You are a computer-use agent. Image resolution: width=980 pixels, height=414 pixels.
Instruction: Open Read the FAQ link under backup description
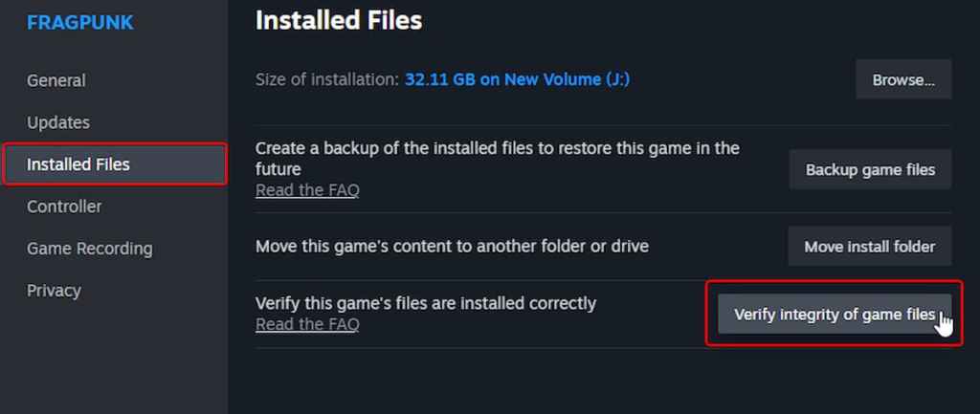(307, 190)
